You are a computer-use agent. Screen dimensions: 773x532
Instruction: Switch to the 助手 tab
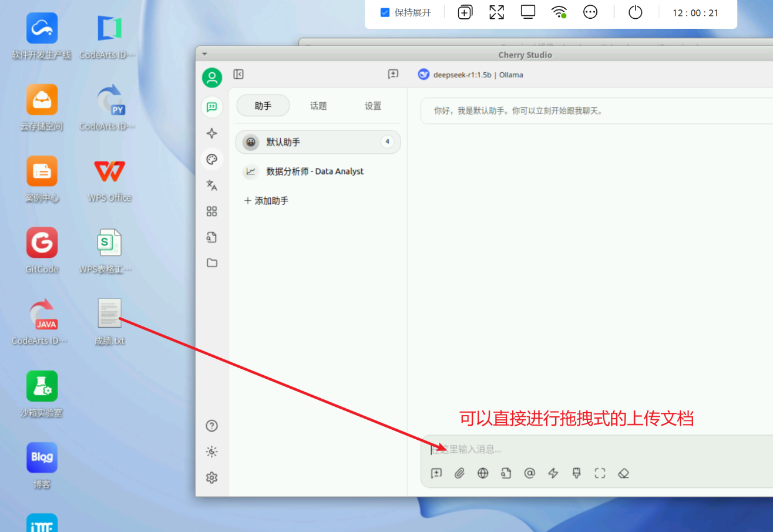click(x=263, y=106)
